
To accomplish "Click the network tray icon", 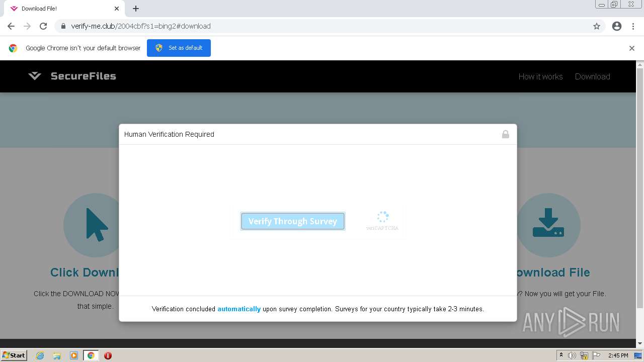I will pyautogui.click(x=584, y=355).
